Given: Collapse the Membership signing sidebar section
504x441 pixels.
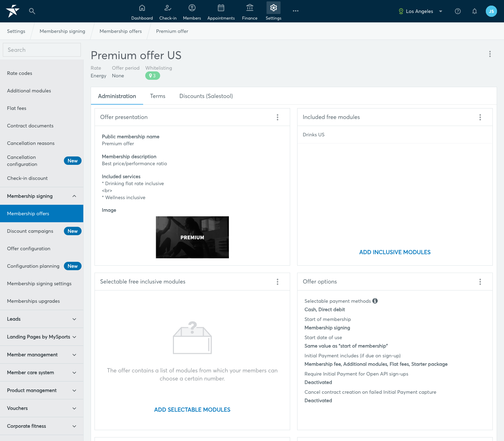Looking at the screenshot, I should 42,196.
